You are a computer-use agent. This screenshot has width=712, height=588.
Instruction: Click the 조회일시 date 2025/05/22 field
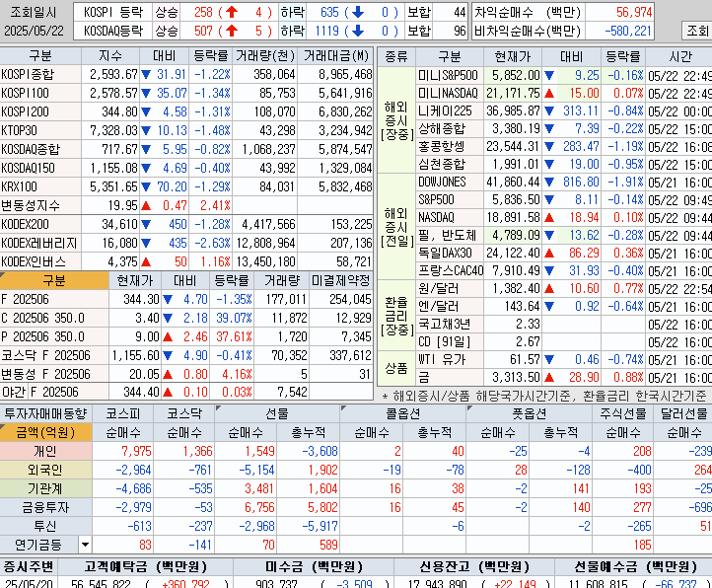coord(35,31)
